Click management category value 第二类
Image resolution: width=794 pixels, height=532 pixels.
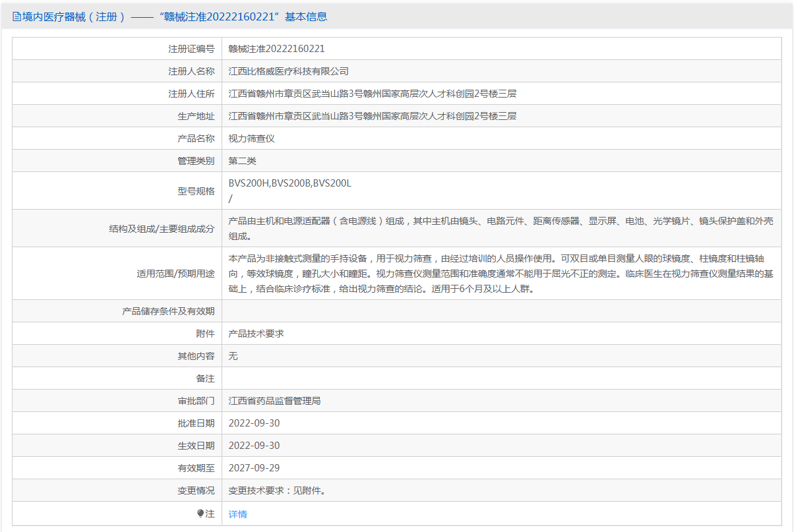click(x=242, y=161)
